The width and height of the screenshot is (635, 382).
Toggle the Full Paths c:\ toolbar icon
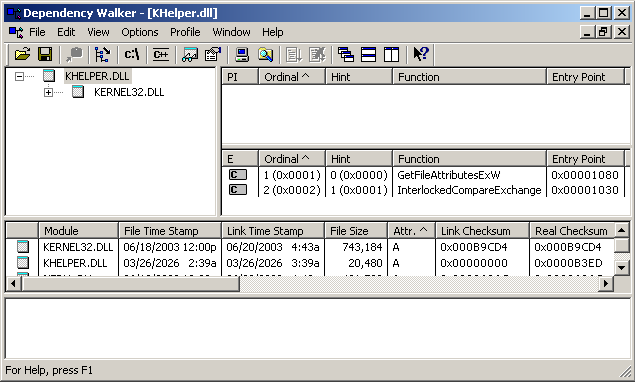[x=132, y=54]
